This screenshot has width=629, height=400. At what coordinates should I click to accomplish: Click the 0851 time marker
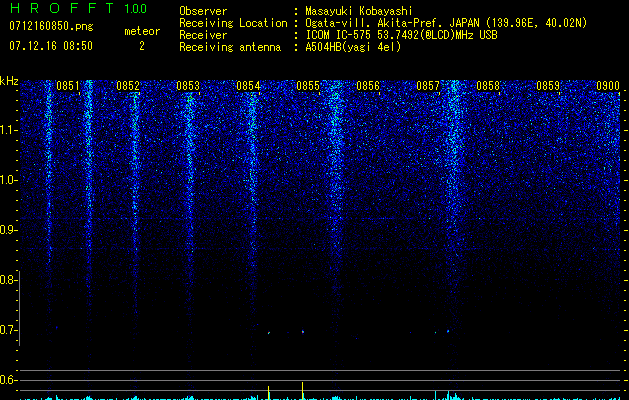(x=68, y=86)
